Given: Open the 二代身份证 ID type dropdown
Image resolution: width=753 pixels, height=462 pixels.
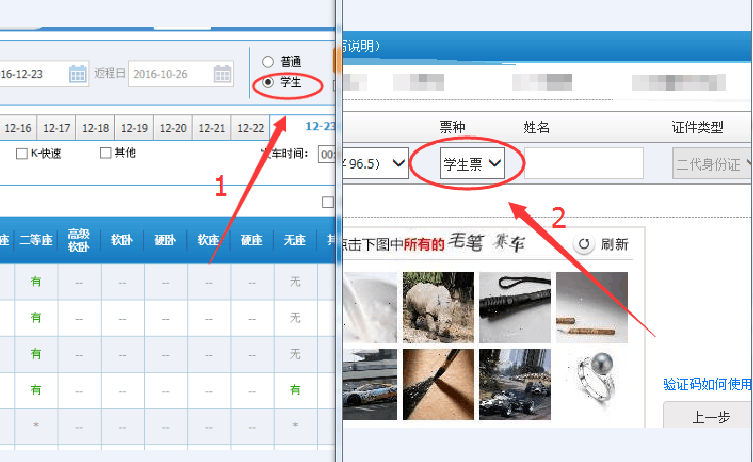Looking at the screenshot, I should [x=712, y=164].
